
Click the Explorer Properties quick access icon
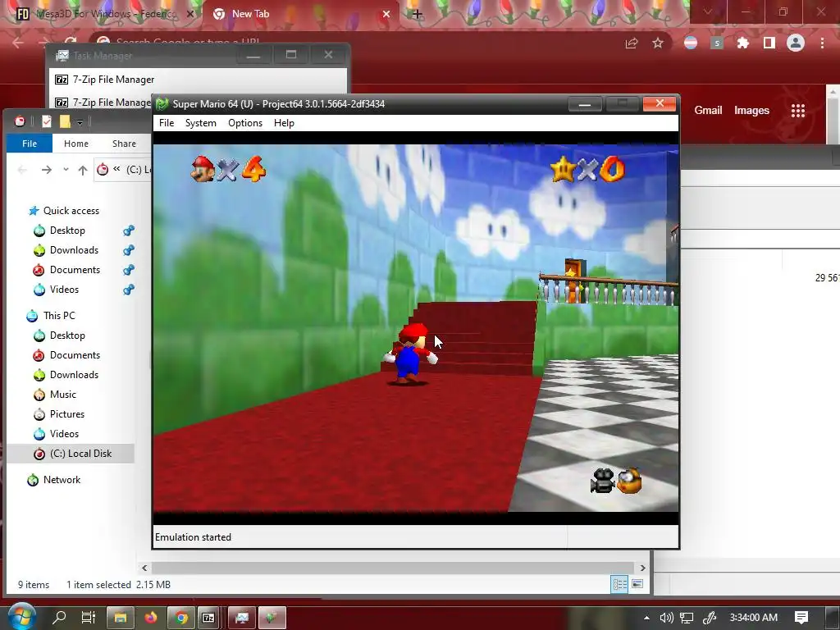47,121
